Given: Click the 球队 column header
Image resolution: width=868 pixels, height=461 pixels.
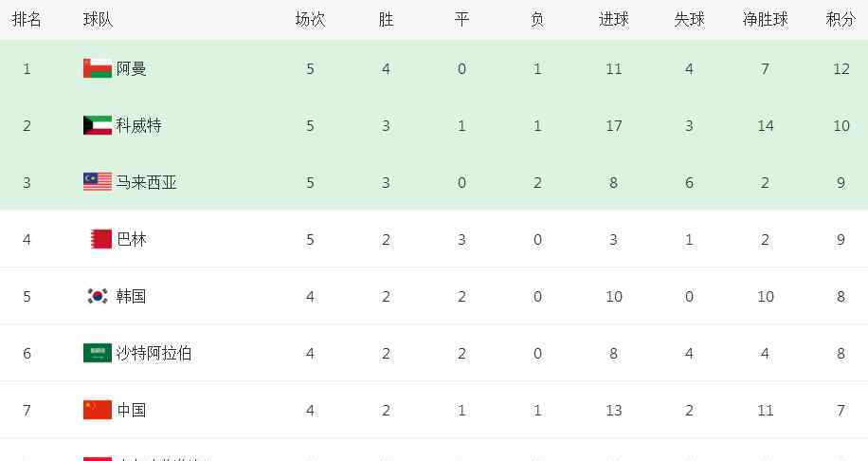Looking at the screenshot, I should tap(98, 19).
